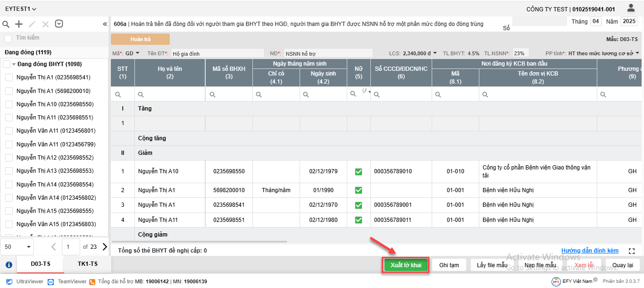Click the page number input showing 1

click(70, 246)
